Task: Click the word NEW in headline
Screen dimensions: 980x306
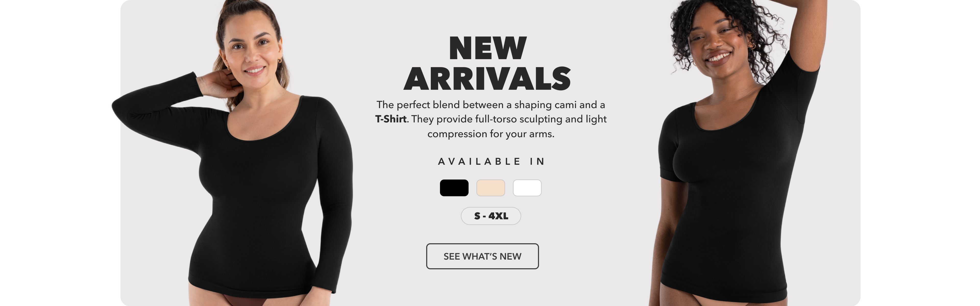Action: 488,48
